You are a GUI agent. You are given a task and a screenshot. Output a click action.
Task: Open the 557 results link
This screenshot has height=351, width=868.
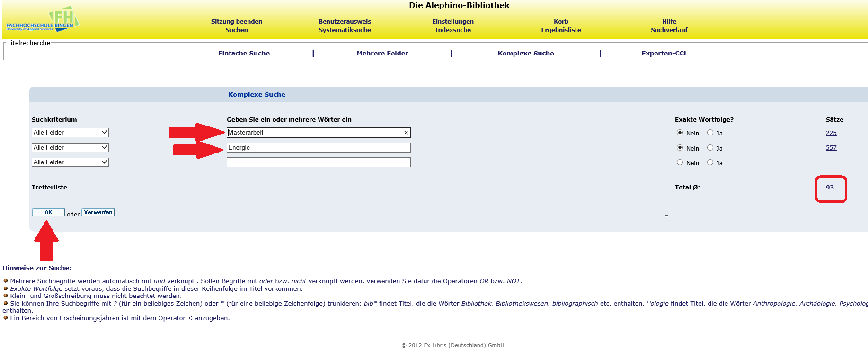[x=831, y=148]
